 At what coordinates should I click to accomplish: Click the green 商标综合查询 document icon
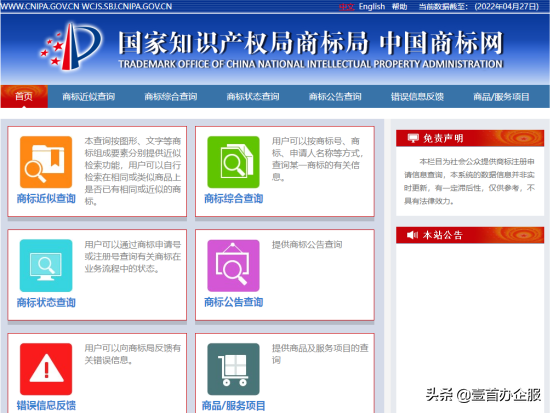[x=233, y=162]
